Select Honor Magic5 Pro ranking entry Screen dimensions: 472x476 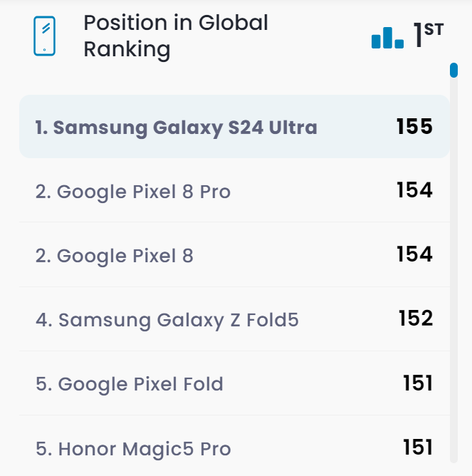pyautogui.click(x=133, y=449)
